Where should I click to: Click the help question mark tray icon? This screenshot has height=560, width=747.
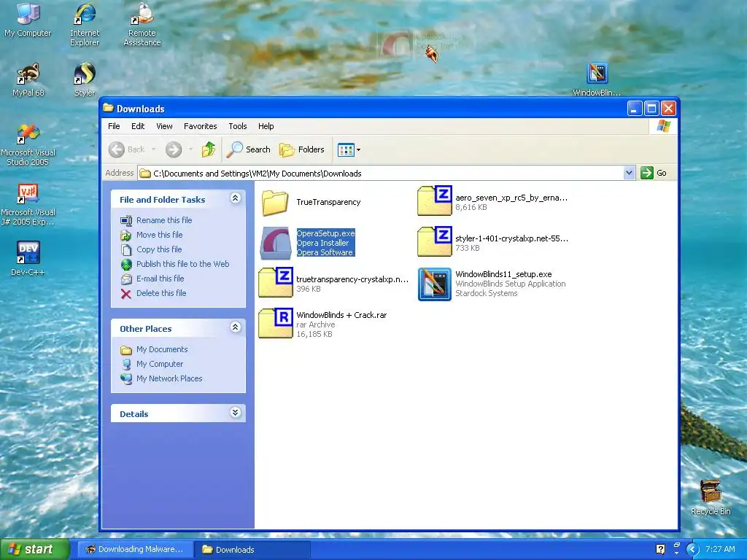[660, 549]
